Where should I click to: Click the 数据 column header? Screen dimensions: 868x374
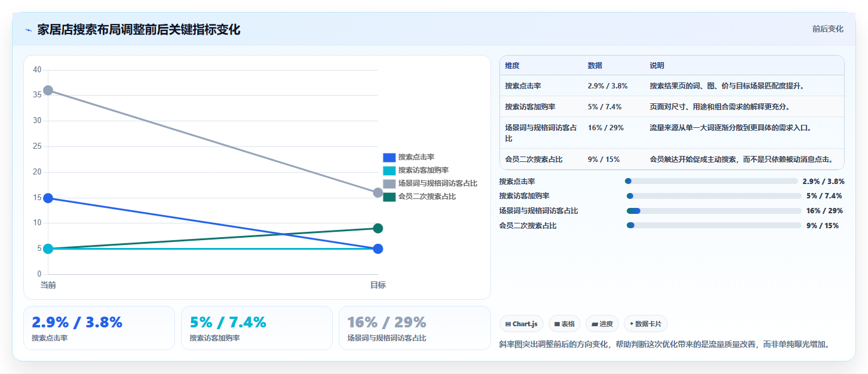click(x=595, y=66)
